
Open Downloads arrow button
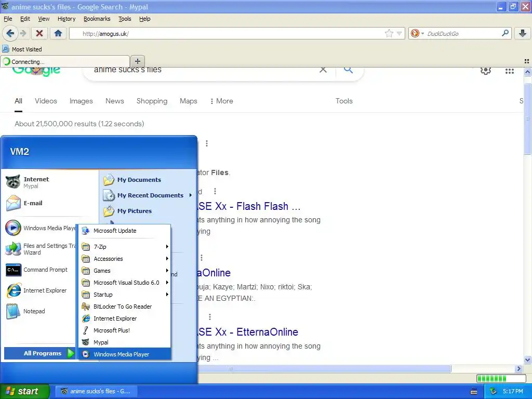coord(523,33)
